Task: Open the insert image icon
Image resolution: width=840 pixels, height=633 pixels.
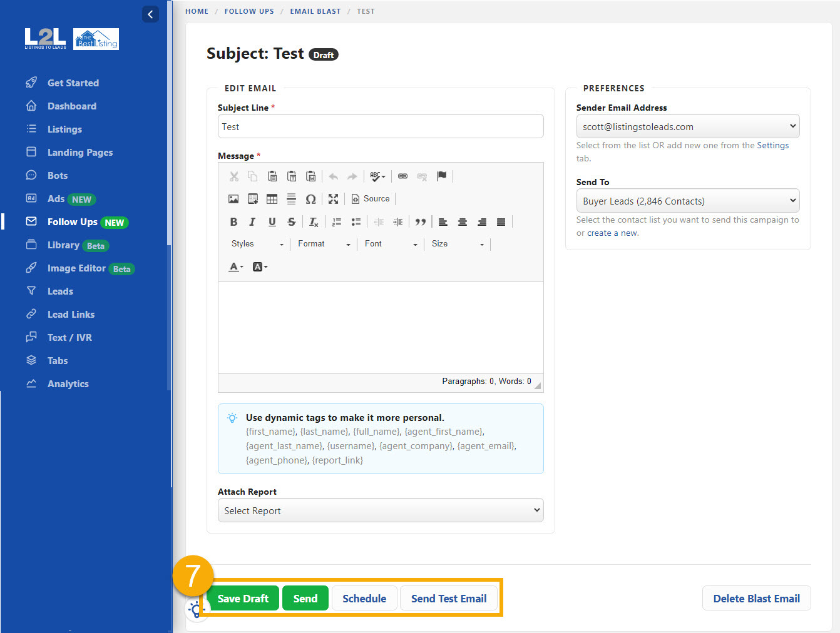Action: click(x=233, y=198)
